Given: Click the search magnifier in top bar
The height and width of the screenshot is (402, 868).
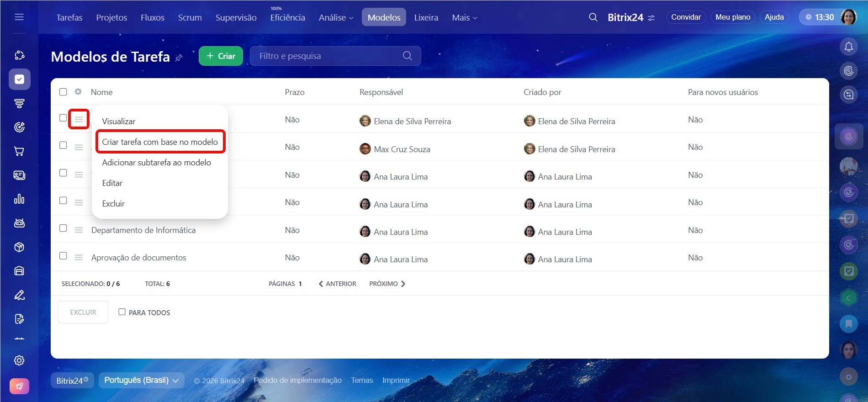Looking at the screenshot, I should (x=593, y=17).
